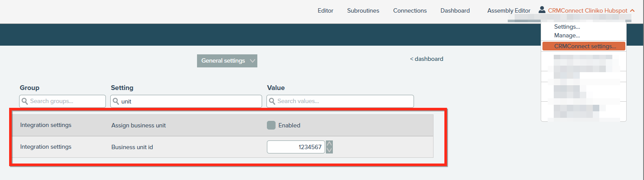The image size is (644, 180).
Task: Choose Manage... from account menu
Action: pos(567,35)
